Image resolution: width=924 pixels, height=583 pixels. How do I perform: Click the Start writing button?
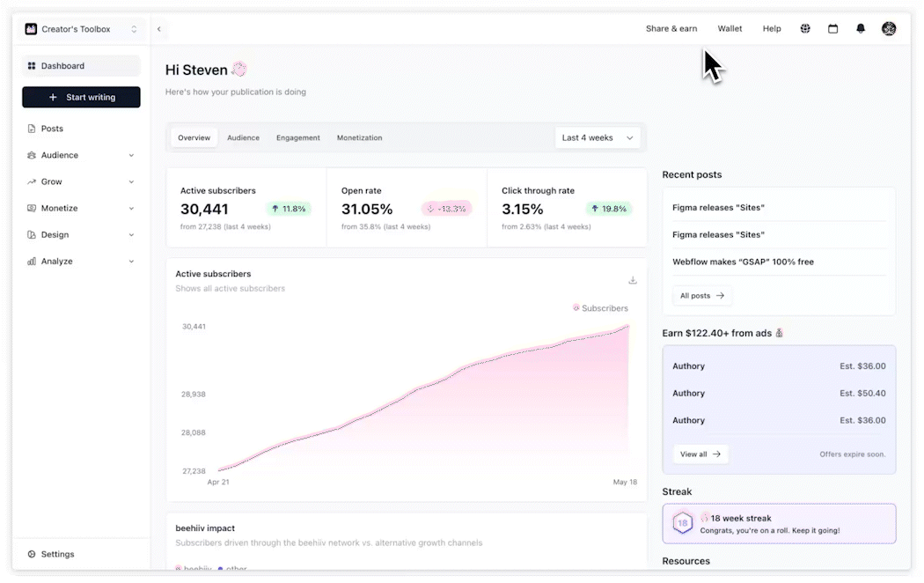81,97
